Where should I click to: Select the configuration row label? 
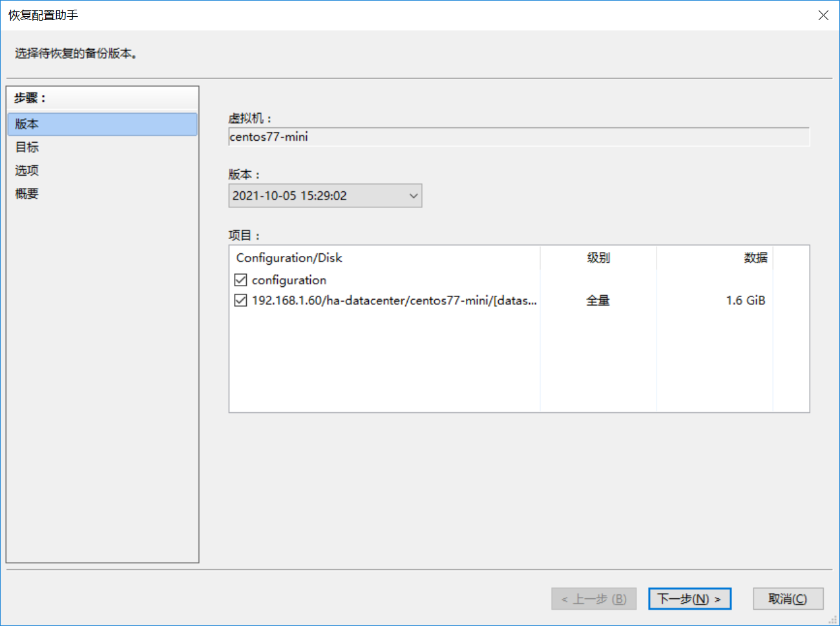289,280
